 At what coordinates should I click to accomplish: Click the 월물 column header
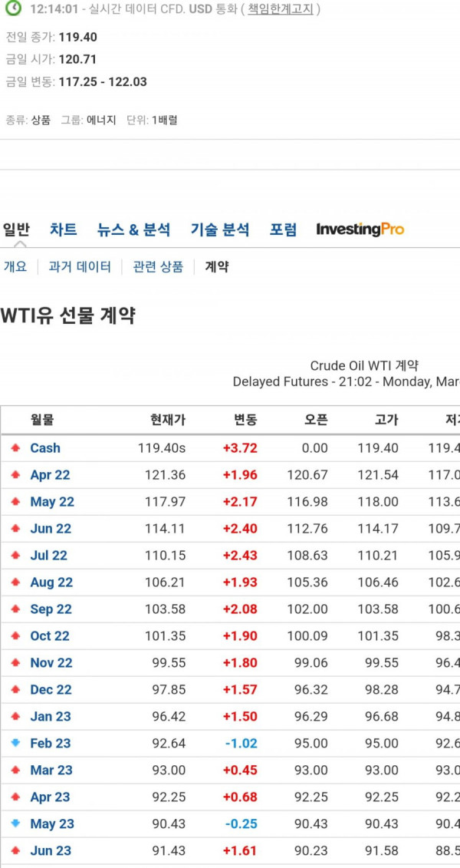pyautogui.click(x=42, y=420)
